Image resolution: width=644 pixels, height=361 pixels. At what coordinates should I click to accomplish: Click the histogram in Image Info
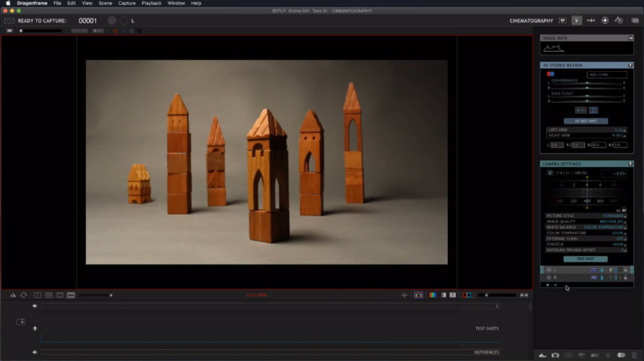point(553,49)
